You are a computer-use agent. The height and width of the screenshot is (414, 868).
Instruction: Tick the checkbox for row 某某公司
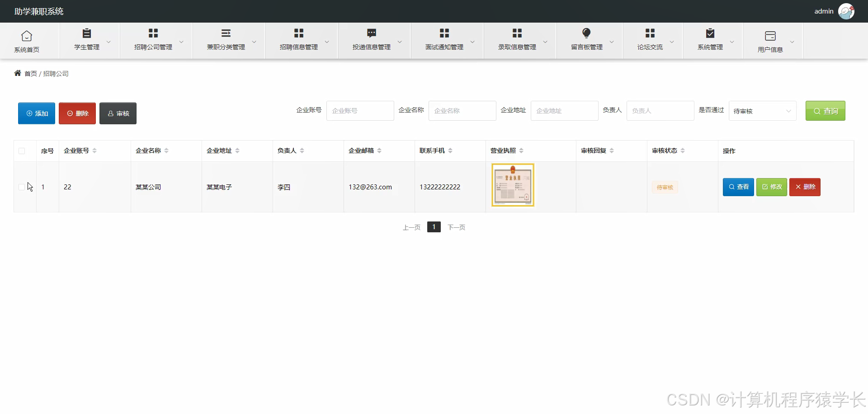[22, 187]
